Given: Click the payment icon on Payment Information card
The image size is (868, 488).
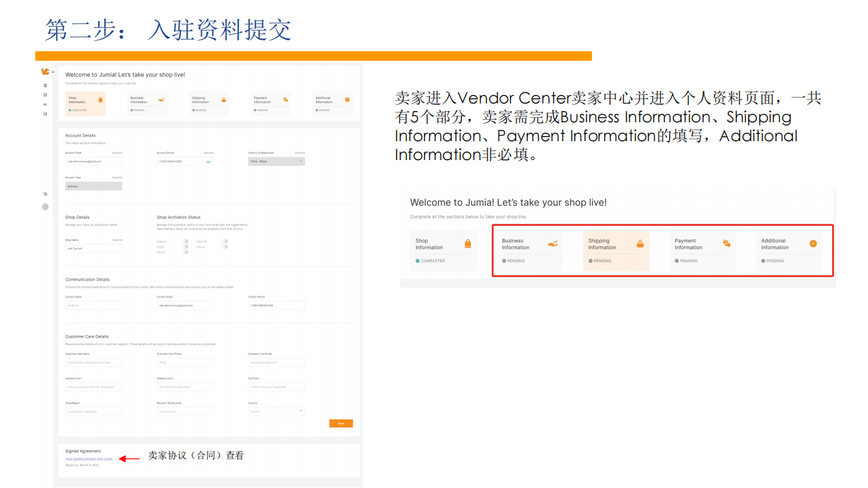Looking at the screenshot, I should [x=285, y=100].
